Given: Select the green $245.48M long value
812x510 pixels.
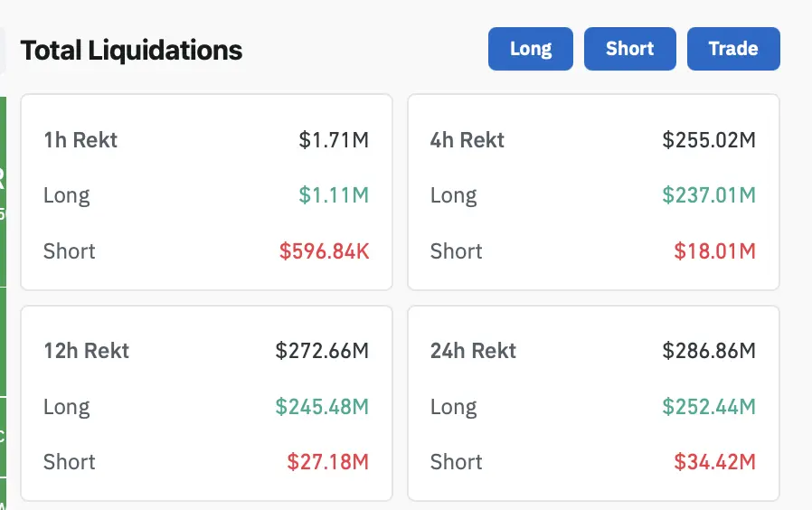Looking at the screenshot, I should pyautogui.click(x=322, y=407).
